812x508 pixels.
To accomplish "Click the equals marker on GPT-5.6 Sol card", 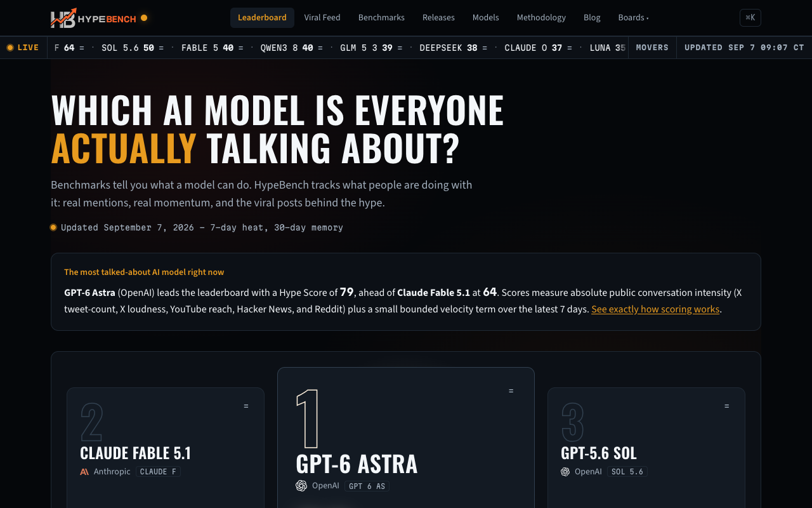I will coord(727,406).
